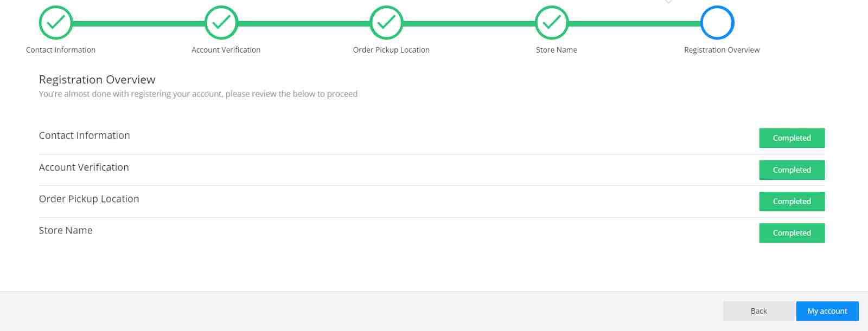Click the Order Pickup Location checkmark icon
The image size is (868, 331).
click(x=386, y=23)
